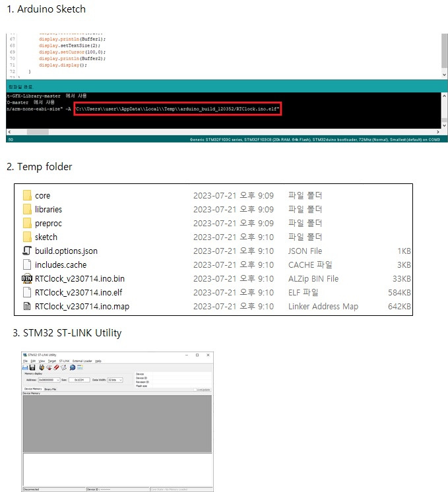Image resolution: width=448 pixels, height=492 pixels.
Task: Click the core folder icon
Action: [27, 195]
